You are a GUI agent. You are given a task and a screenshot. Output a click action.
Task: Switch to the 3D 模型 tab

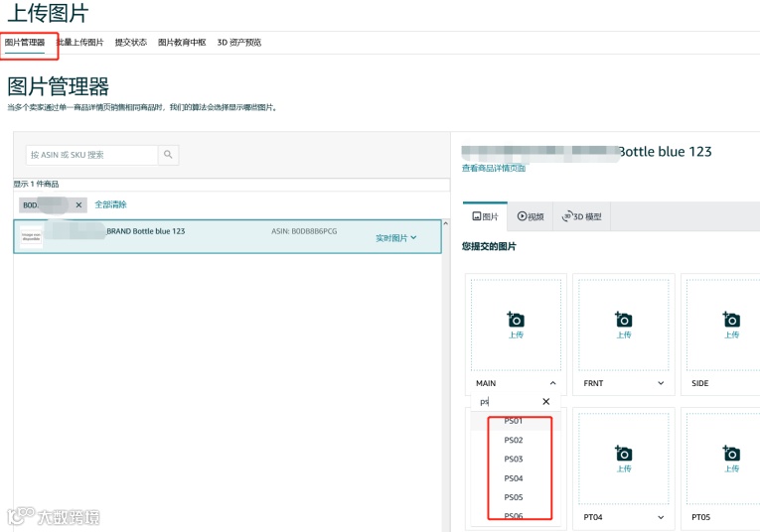coord(581,216)
